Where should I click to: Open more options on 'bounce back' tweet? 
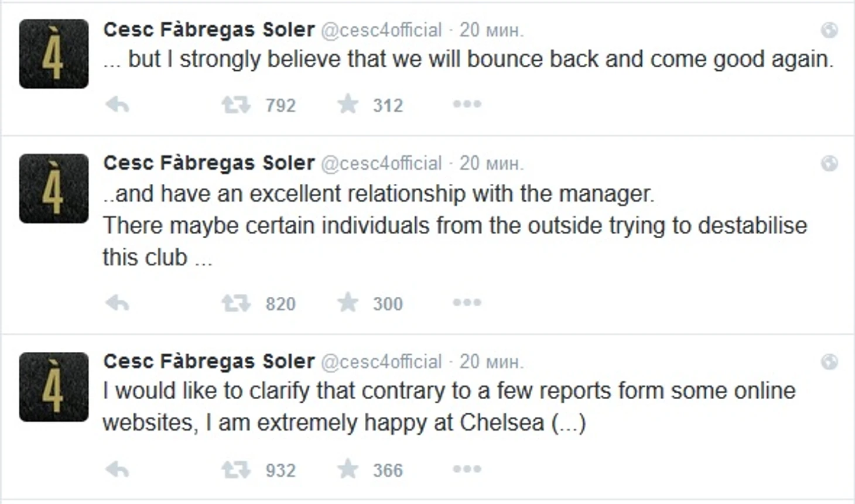tap(467, 104)
